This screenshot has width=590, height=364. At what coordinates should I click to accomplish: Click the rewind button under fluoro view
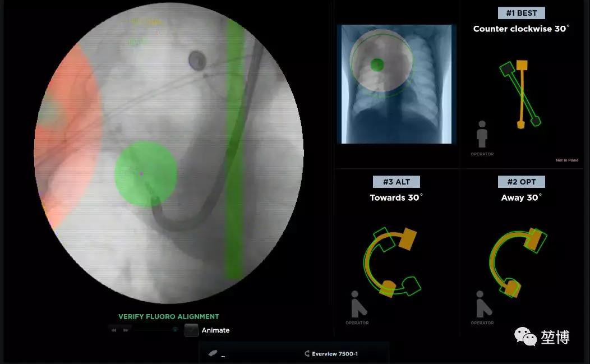(x=114, y=330)
